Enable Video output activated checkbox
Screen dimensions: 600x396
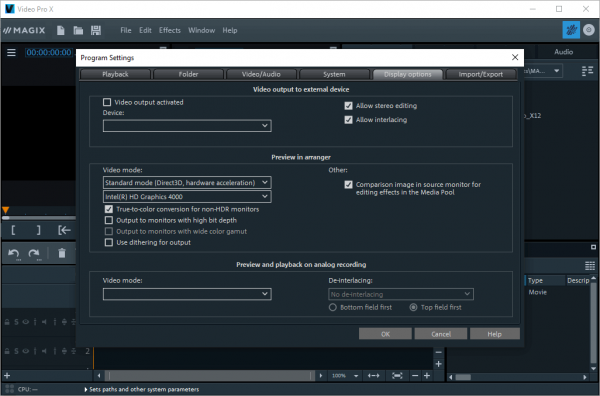pyautogui.click(x=107, y=102)
